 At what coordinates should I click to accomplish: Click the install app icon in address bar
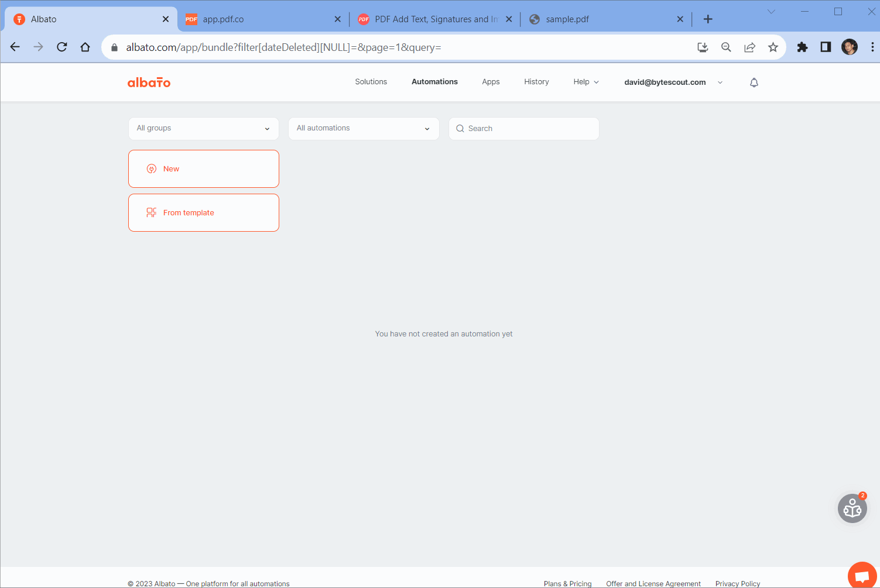[703, 47]
